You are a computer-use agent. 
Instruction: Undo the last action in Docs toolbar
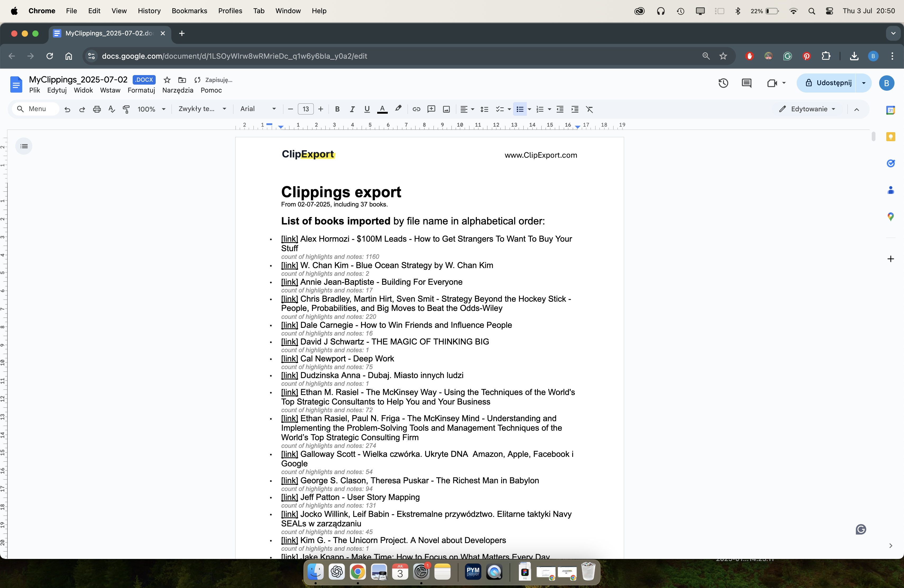pyautogui.click(x=67, y=109)
